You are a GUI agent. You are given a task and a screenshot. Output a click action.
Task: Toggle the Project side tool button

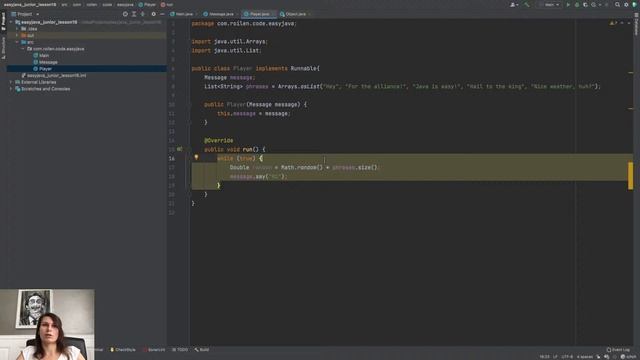tap(3, 21)
